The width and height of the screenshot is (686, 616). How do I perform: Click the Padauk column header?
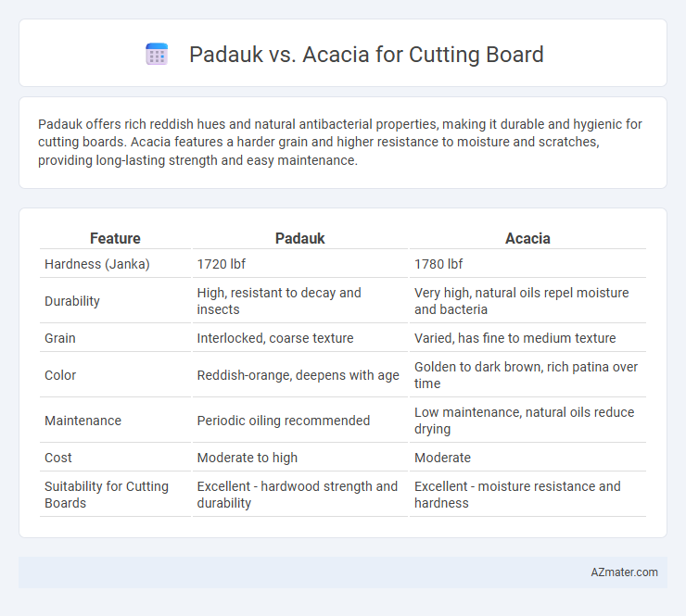[300, 238]
